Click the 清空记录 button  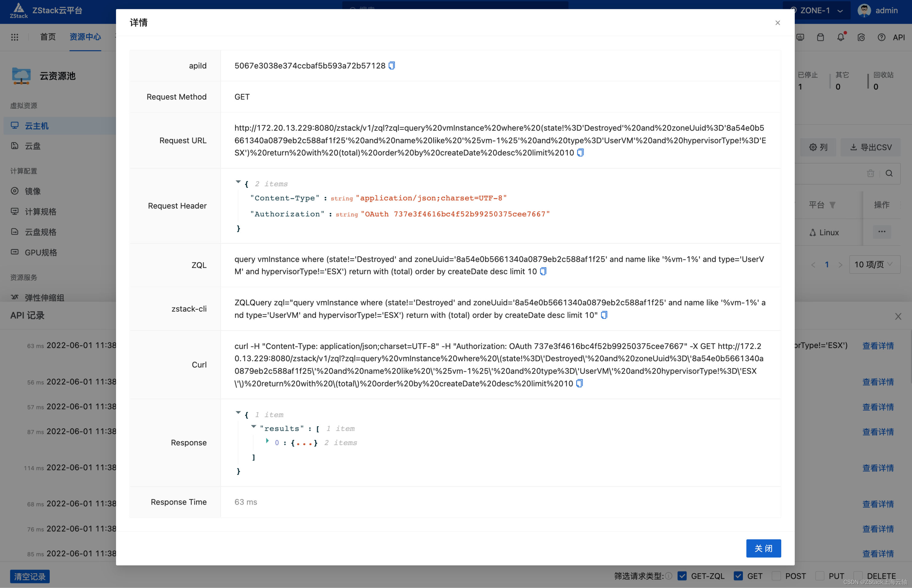click(30, 576)
